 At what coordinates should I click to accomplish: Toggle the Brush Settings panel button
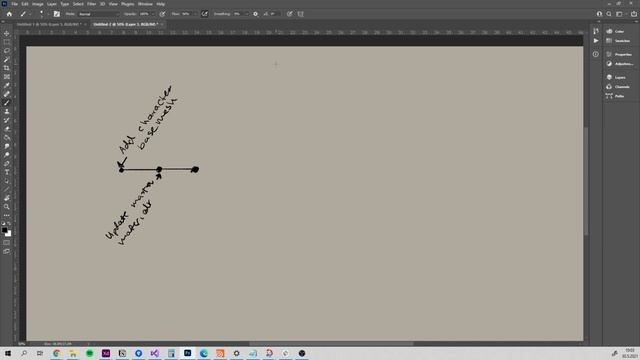tap(57, 14)
